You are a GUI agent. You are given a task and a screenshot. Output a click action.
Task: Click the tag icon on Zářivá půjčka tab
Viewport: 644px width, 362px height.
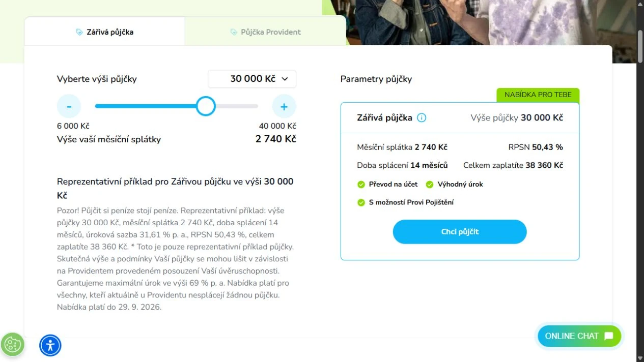point(79,32)
